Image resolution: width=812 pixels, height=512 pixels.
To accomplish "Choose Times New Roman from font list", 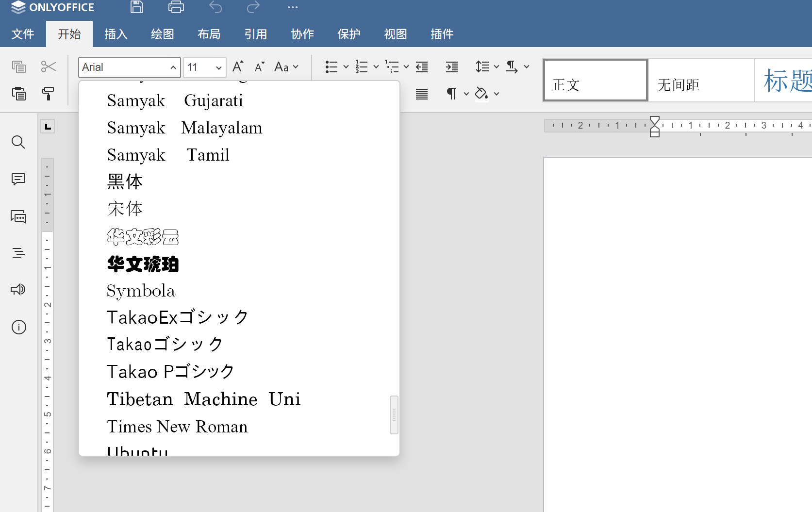I will click(177, 427).
